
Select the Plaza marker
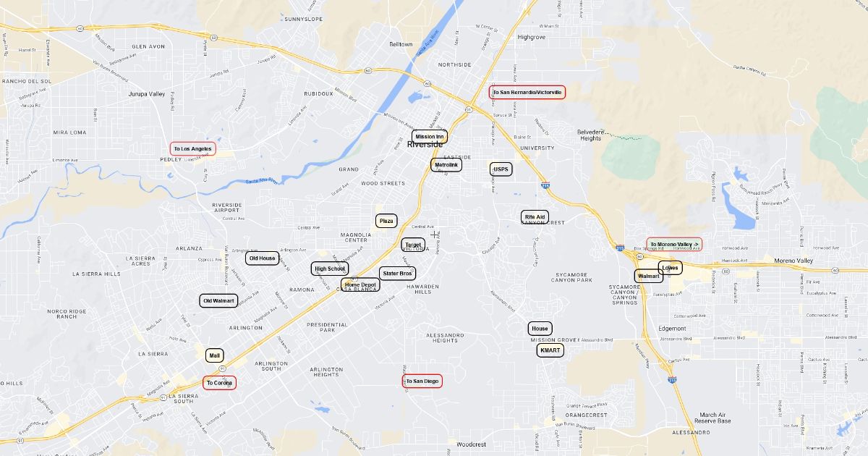(x=386, y=221)
